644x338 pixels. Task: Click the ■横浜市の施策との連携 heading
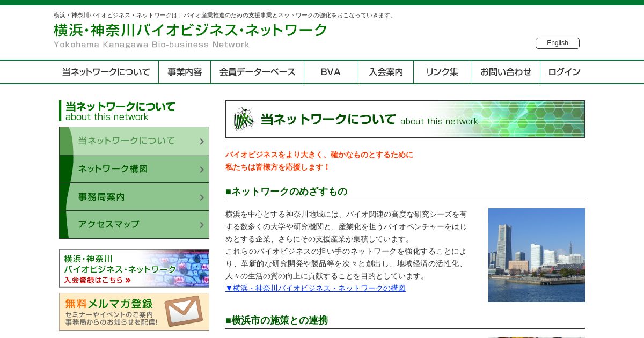click(x=276, y=320)
